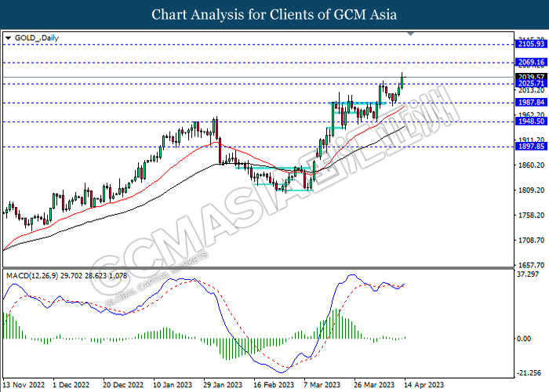Image resolution: width=549 pixels, height=392 pixels.
Task: Select the 1948.50 price level label
Action: pos(531,121)
